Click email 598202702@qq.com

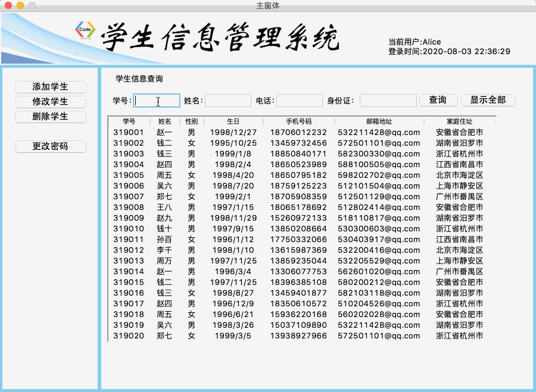379,175
